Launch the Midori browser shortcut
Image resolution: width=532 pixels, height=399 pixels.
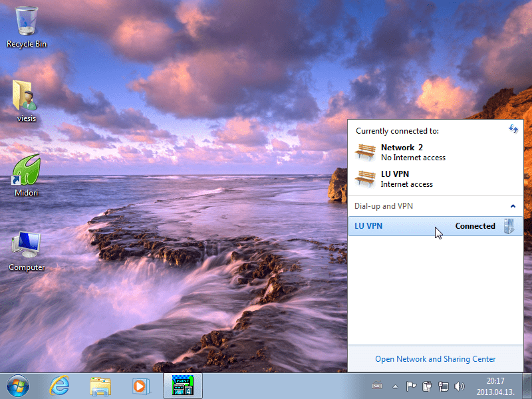[x=26, y=176]
